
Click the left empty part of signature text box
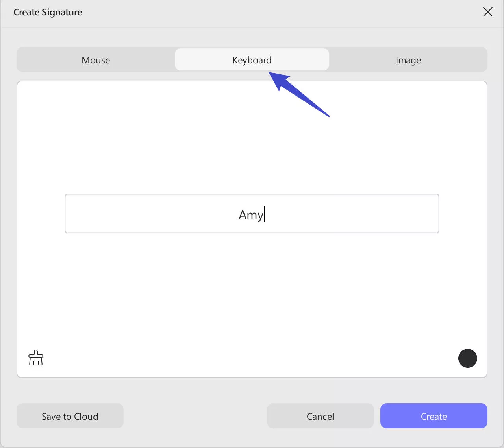pos(138,214)
